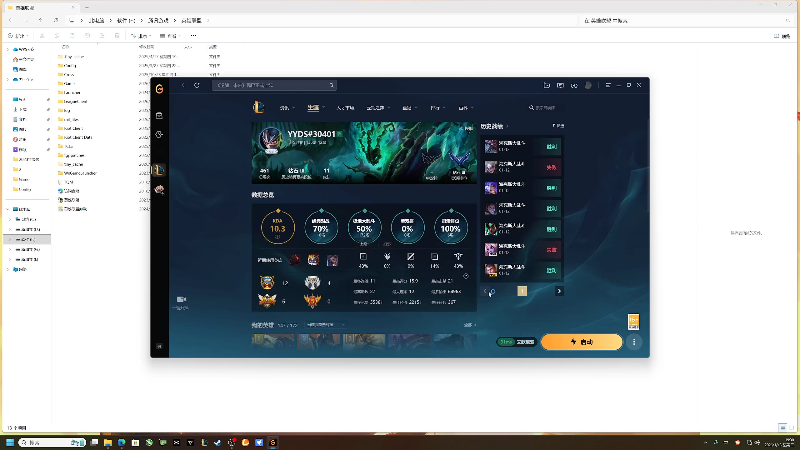Click the 16+ age rating badge
Screen dimensions: 800x450
coord(633,322)
